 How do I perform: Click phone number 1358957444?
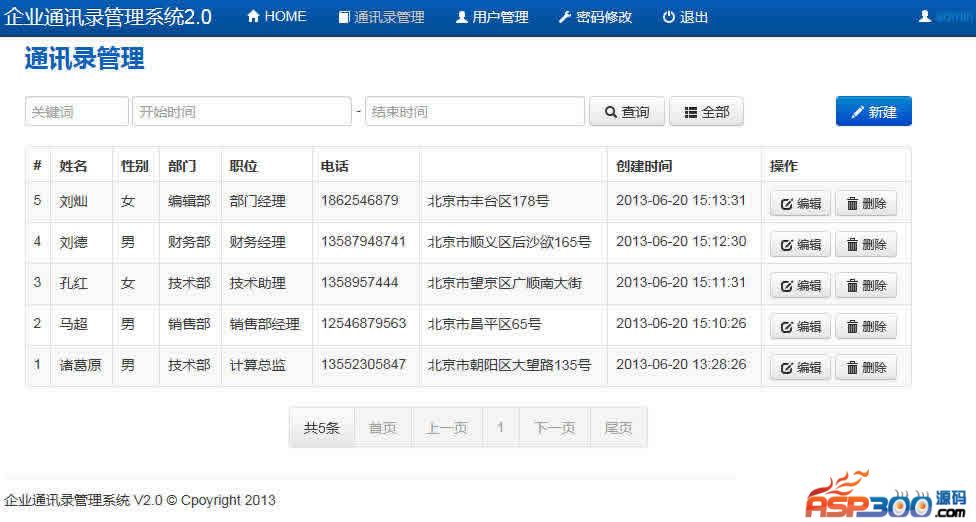[359, 282]
